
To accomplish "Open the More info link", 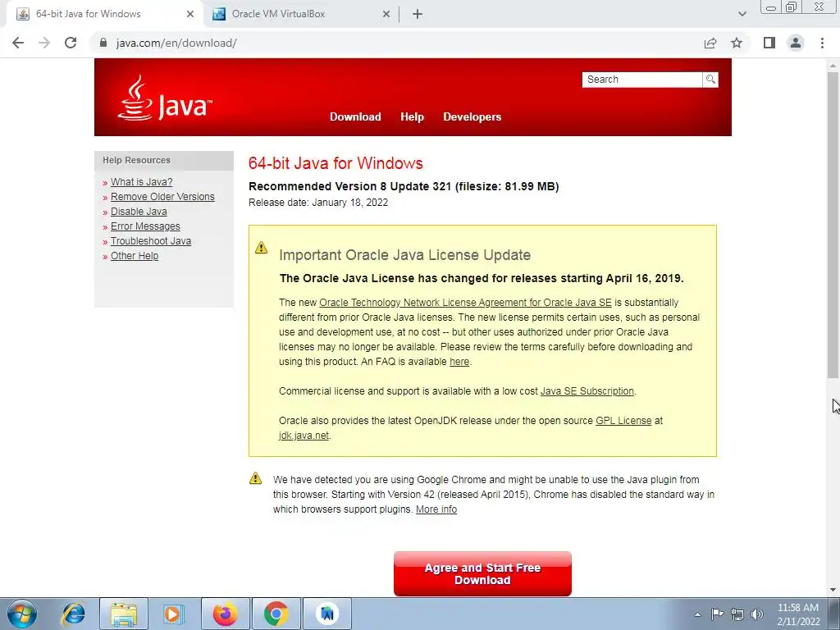I will [x=436, y=509].
